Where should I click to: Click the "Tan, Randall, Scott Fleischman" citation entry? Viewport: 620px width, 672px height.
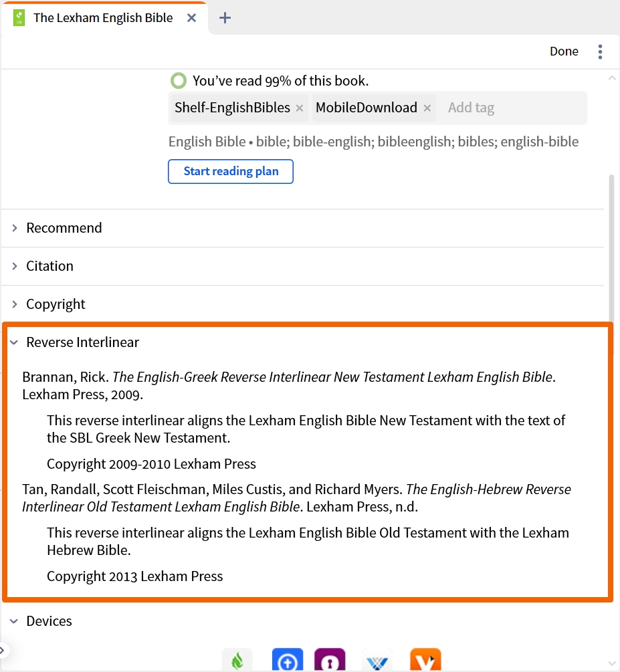tap(297, 498)
